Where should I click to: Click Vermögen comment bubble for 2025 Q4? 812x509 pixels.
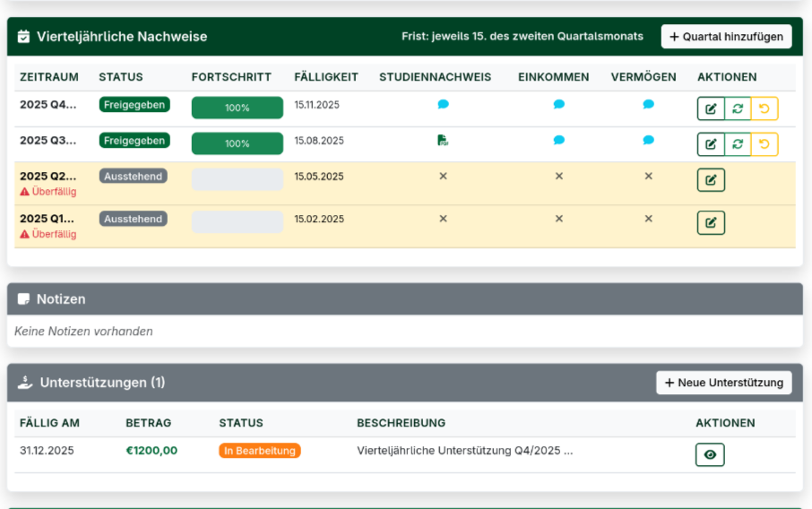pyautogui.click(x=648, y=105)
